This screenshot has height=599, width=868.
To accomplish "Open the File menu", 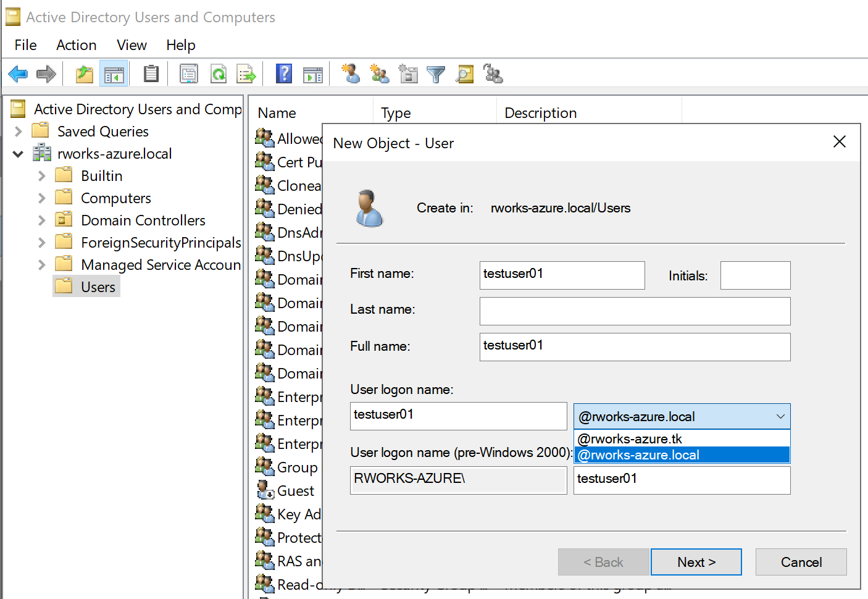I will pyautogui.click(x=26, y=45).
